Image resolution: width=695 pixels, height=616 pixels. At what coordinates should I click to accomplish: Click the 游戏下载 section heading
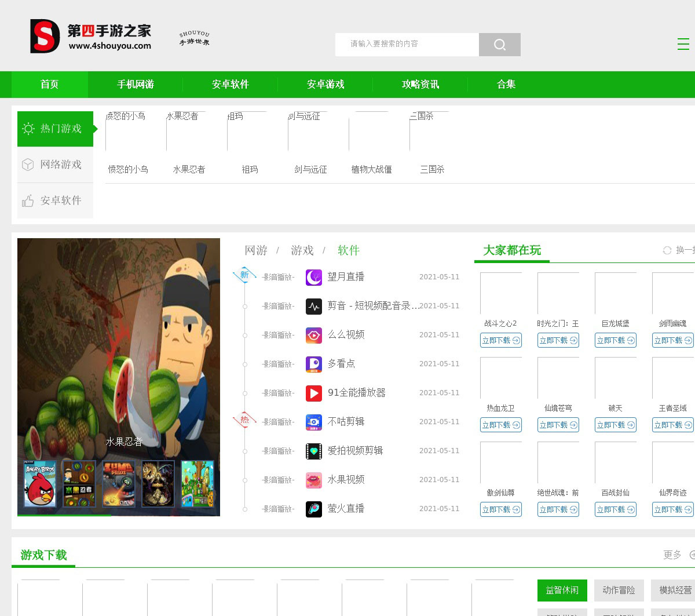click(44, 555)
